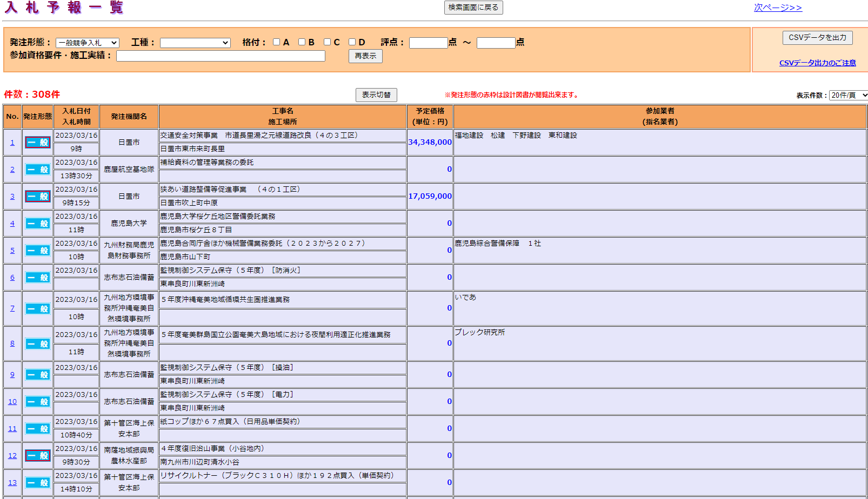Go to 次ページ>> link
This screenshot has height=499, width=868.
[x=778, y=8]
